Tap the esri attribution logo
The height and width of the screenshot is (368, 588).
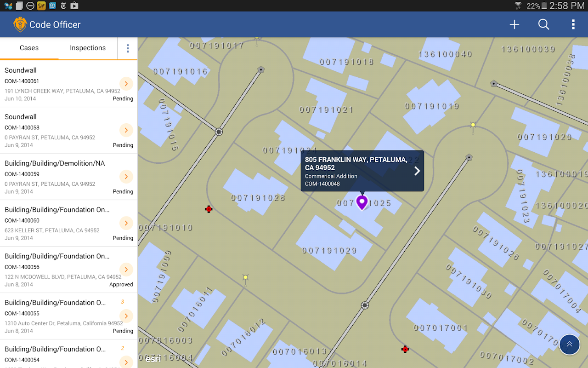pos(153,359)
